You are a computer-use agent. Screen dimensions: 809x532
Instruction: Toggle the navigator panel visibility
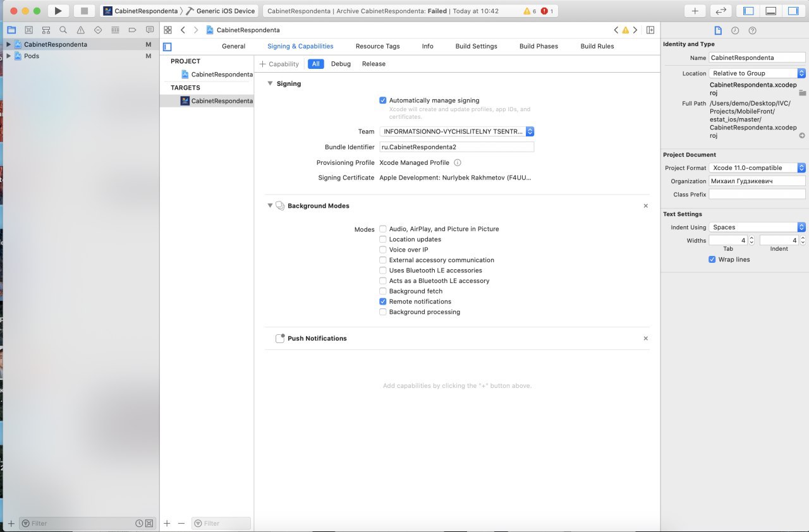tap(748, 11)
